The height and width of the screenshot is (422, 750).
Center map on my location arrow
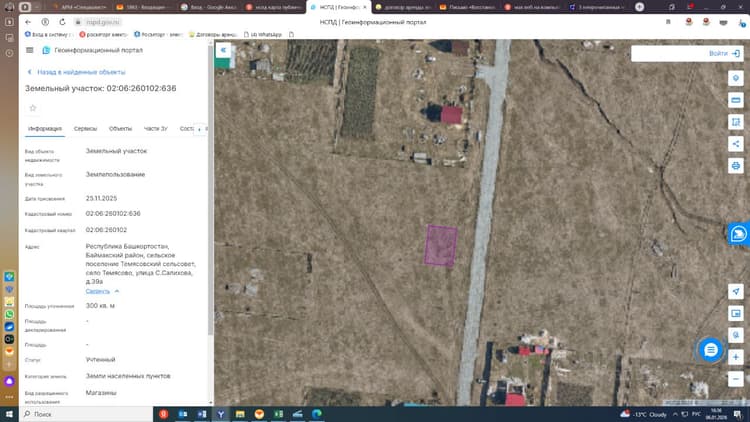[x=735, y=291]
